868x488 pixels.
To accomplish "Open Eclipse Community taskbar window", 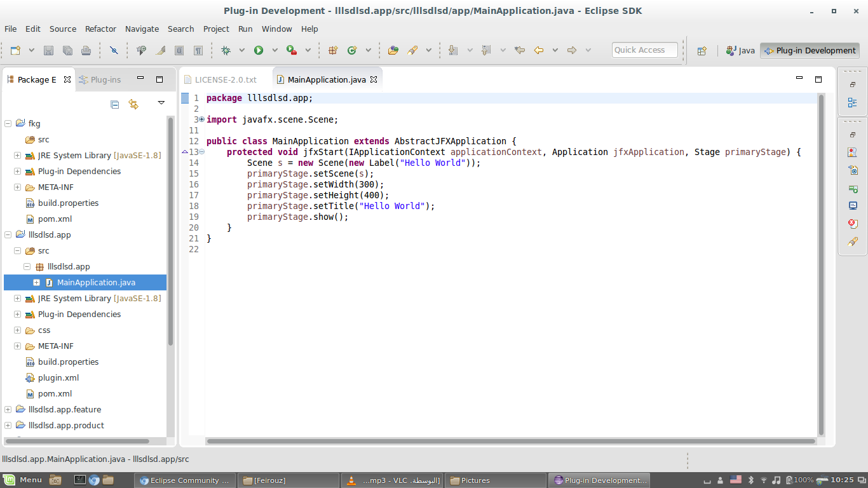I will (186, 480).
